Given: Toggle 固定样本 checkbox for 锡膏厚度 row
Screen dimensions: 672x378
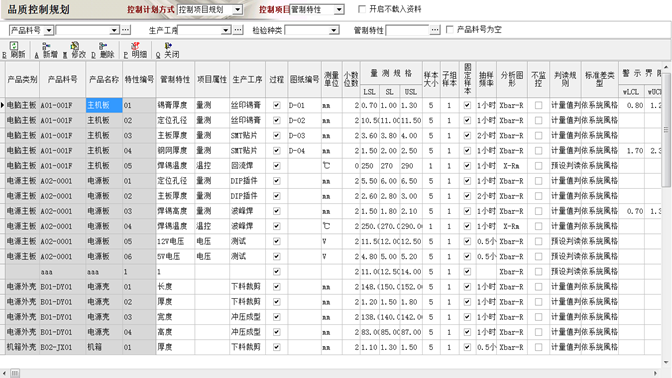Looking at the screenshot, I should (467, 105).
